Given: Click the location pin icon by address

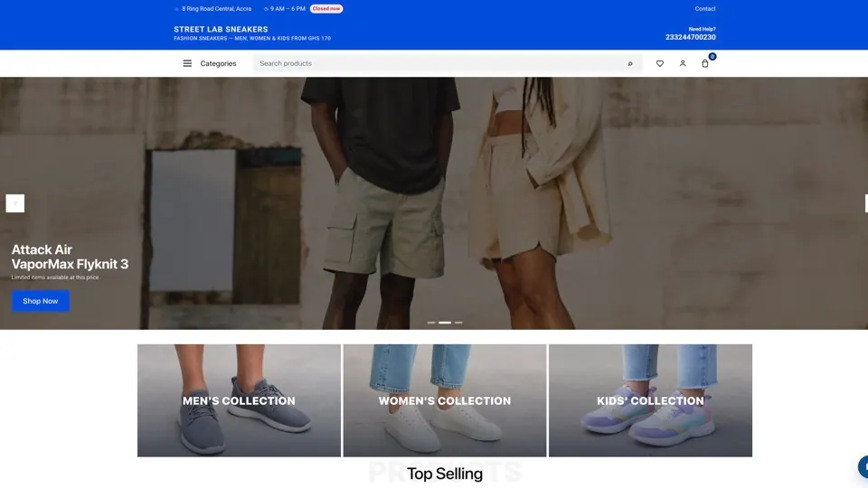Looking at the screenshot, I should [176, 9].
